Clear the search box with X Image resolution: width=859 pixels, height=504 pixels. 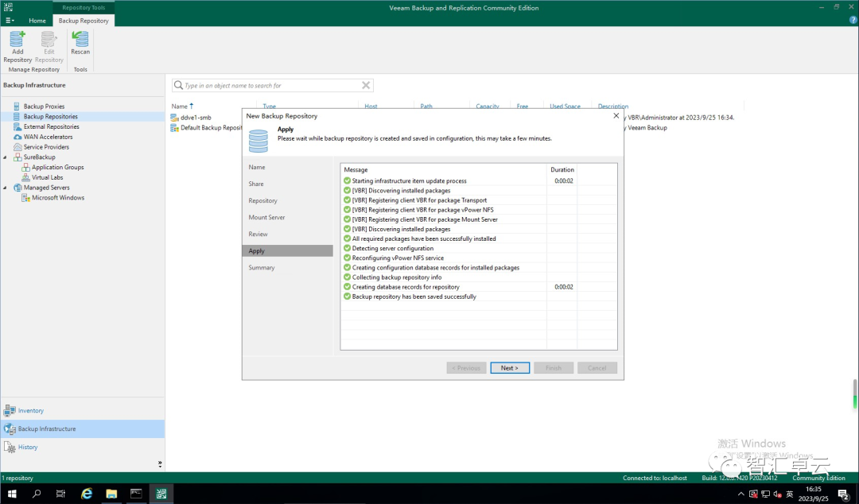click(x=366, y=85)
